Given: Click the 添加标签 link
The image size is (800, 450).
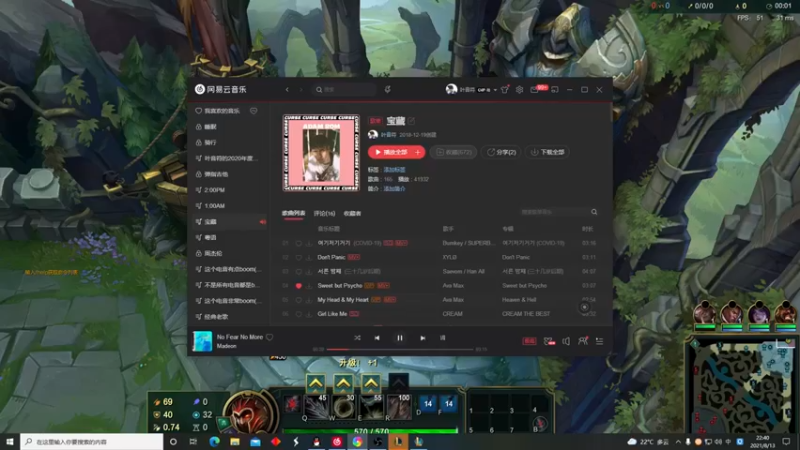Looking at the screenshot, I should (x=394, y=169).
